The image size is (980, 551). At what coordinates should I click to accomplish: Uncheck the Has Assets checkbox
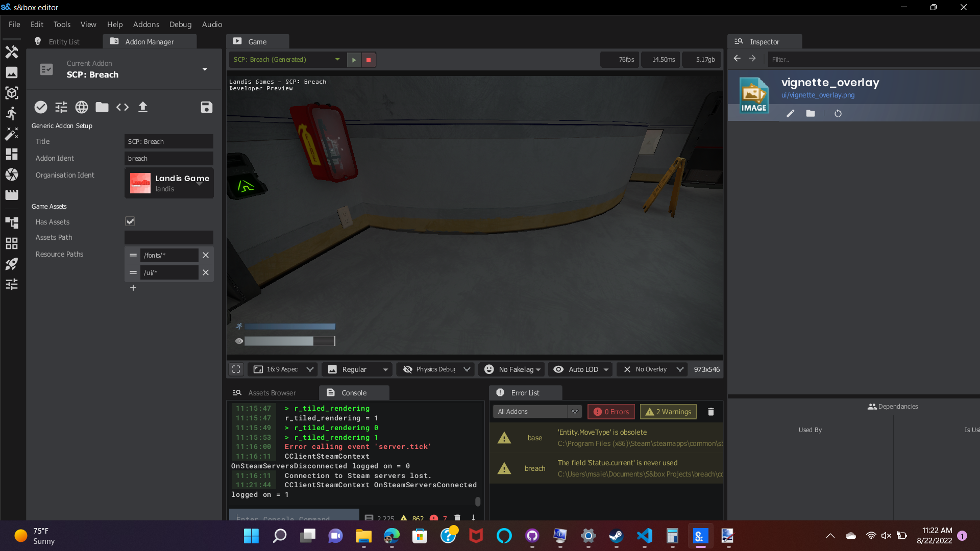coord(130,221)
